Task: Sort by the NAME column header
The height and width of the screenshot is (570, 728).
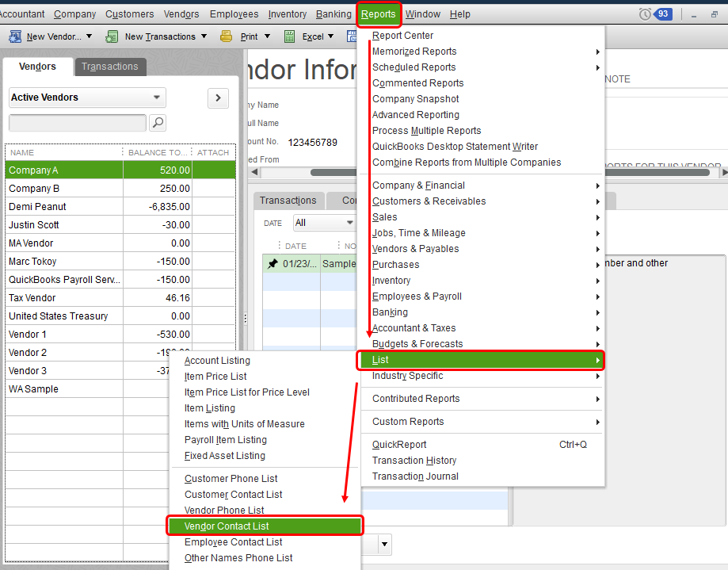Action: [x=63, y=152]
